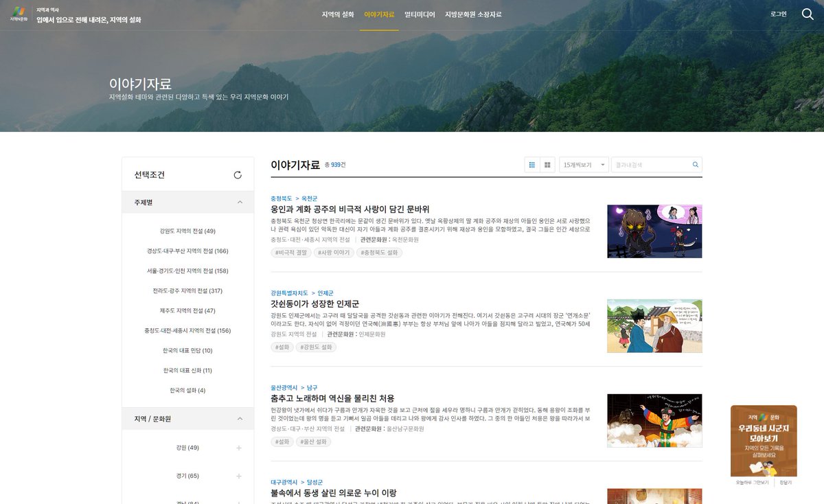Click the 로그인 link
Screen dimensions: 824x504
tap(779, 14)
